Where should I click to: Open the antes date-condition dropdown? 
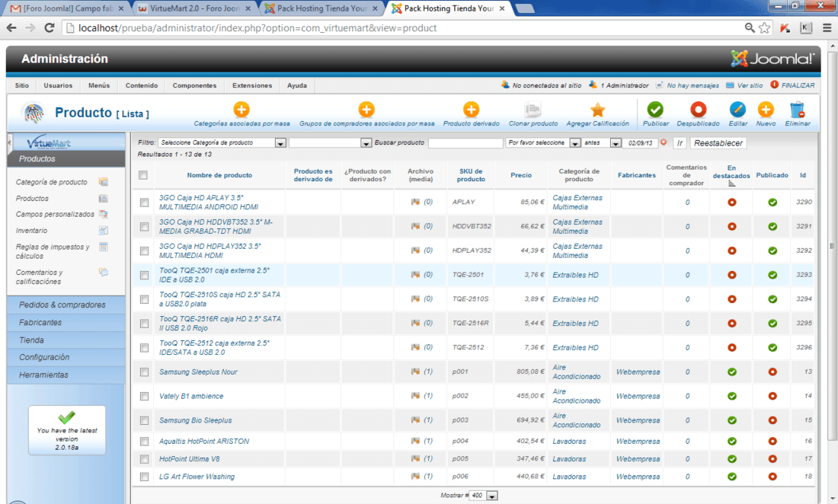pyautogui.click(x=601, y=142)
